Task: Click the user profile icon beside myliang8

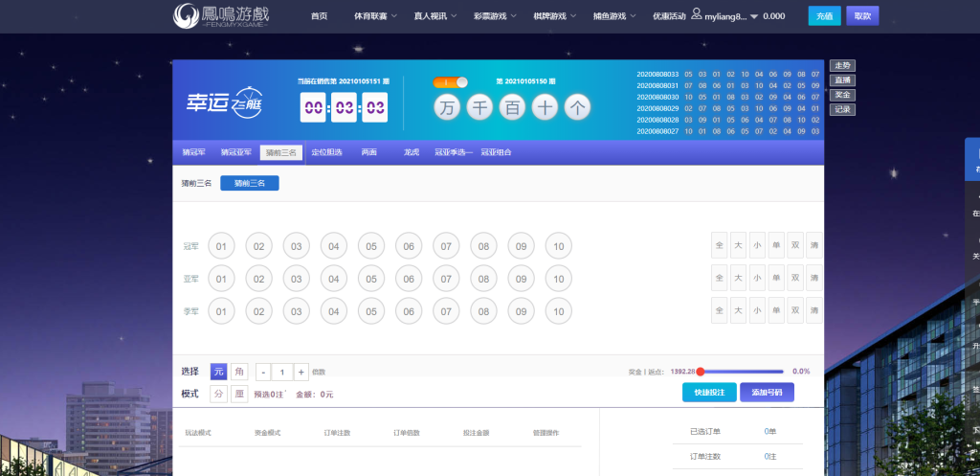Action: point(696,15)
